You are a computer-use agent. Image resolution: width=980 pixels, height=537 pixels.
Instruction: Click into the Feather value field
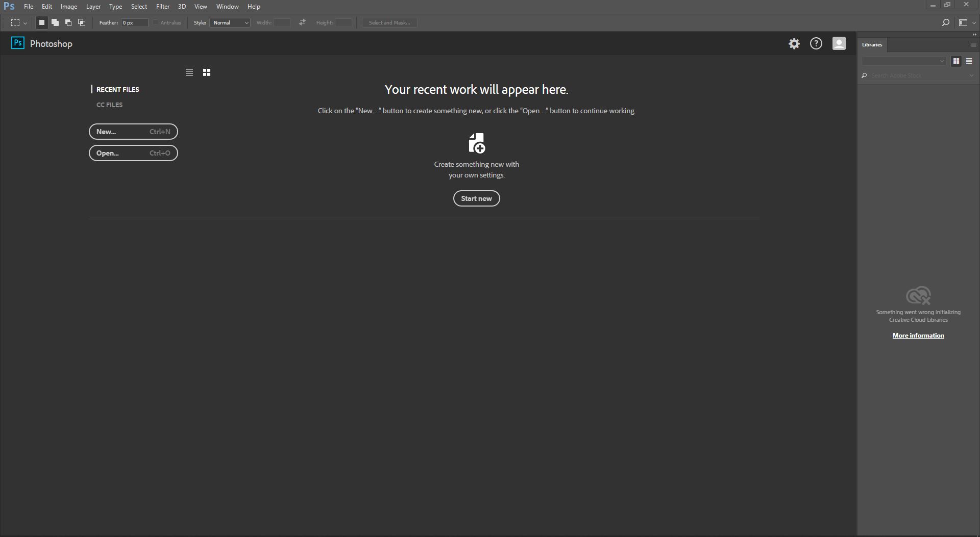(134, 22)
